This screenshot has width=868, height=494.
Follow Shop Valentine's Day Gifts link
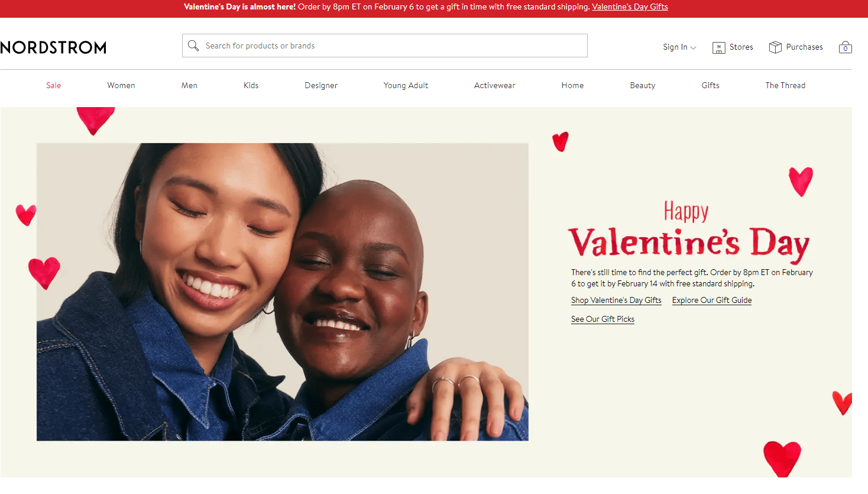[616, 301]
